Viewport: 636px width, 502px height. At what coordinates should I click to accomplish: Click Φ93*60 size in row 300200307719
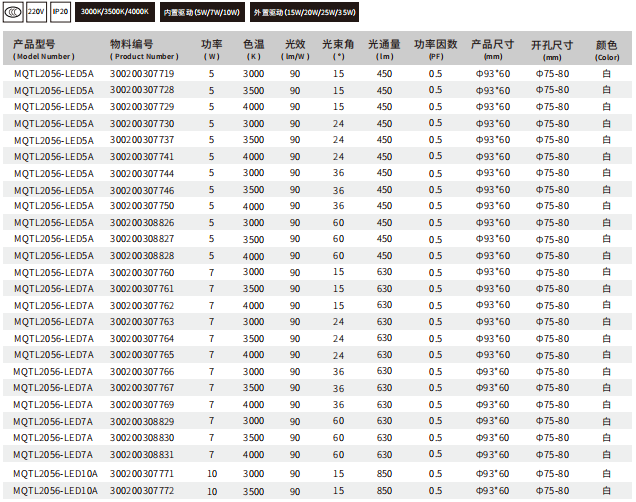tap(493, 74)
